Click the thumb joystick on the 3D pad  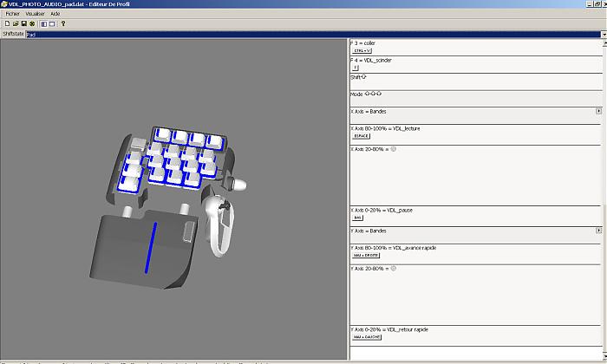point(240,183)
